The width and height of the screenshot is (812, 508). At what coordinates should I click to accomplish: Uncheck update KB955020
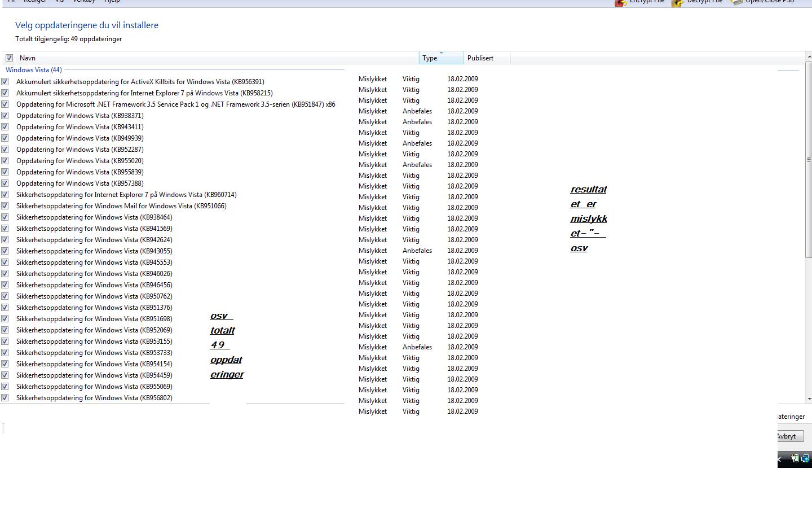(5, 160)
